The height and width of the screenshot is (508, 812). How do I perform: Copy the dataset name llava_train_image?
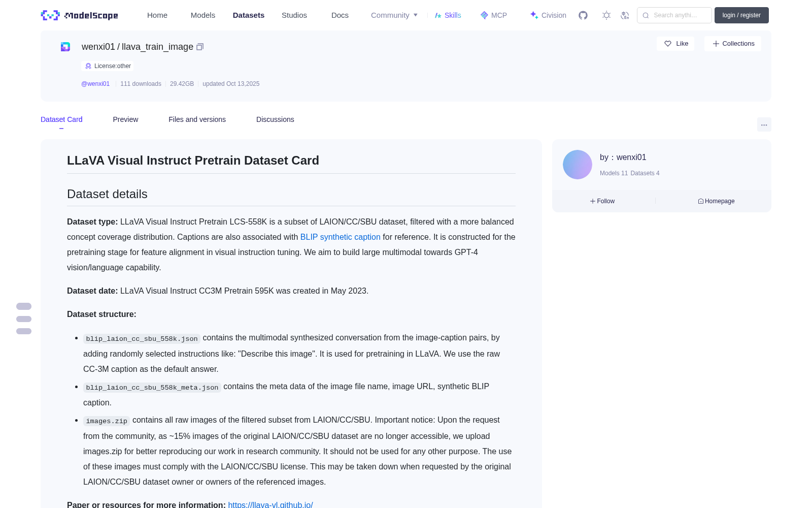(200, 47)
